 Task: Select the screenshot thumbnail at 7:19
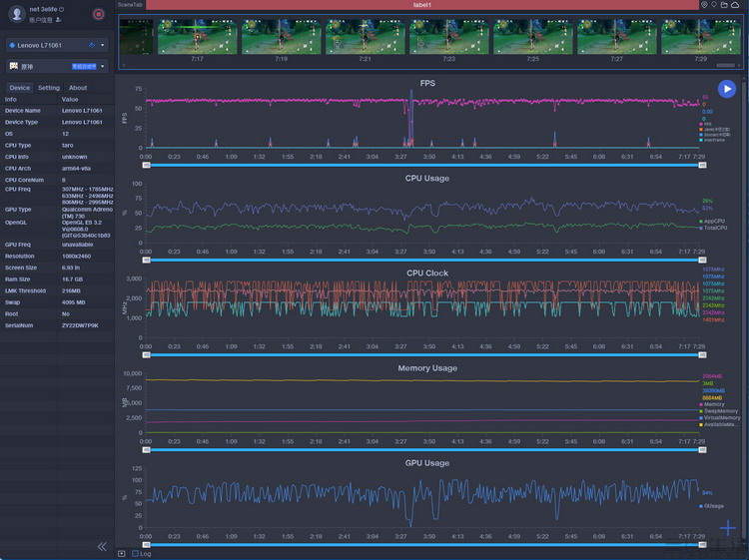(x=282, y=37)
